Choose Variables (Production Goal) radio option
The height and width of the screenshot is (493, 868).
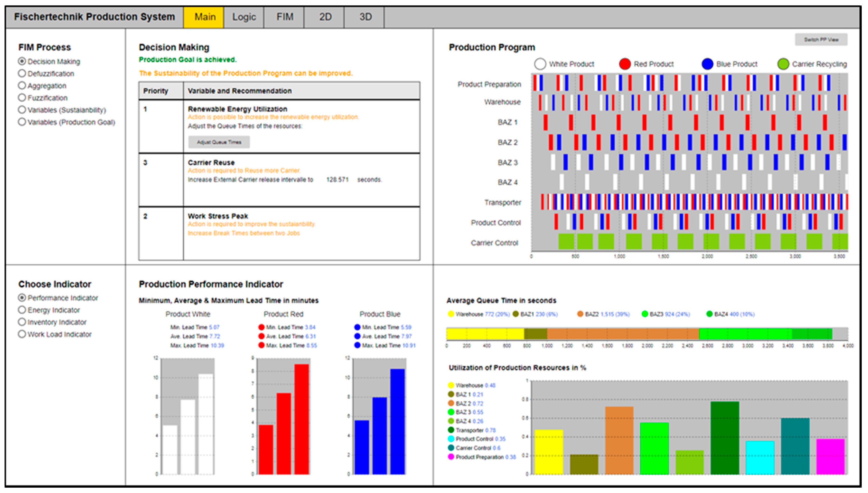pyautogui.click(x=22, y=122)
